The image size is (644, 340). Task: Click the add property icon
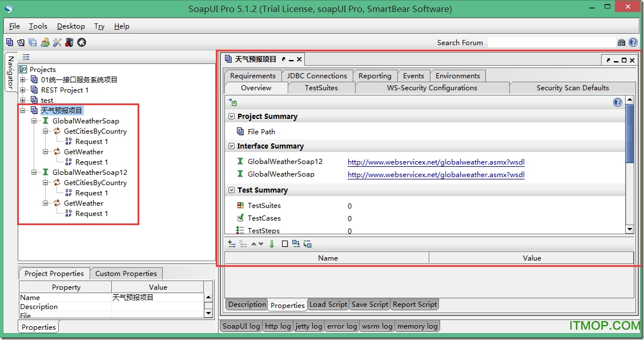(x=232, y=243)
